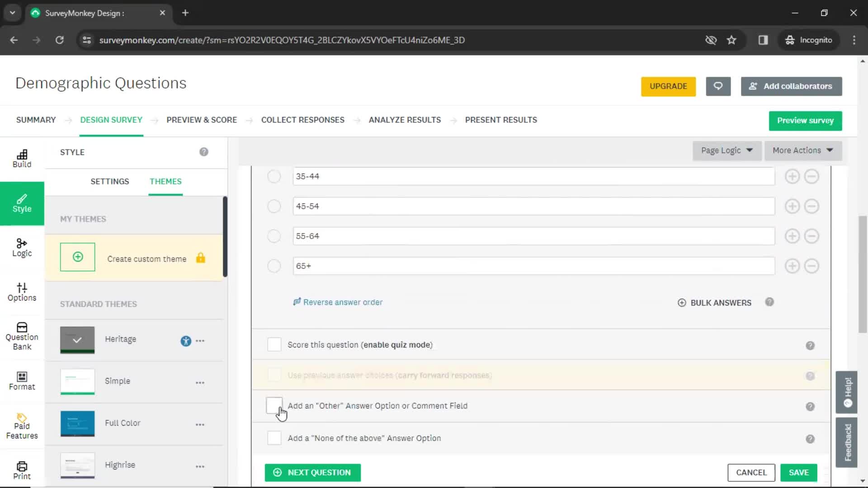The width and height of the screenshot is (868, 488).
Task: Select the Simple theme thumbnail
Action: [77, 382]
